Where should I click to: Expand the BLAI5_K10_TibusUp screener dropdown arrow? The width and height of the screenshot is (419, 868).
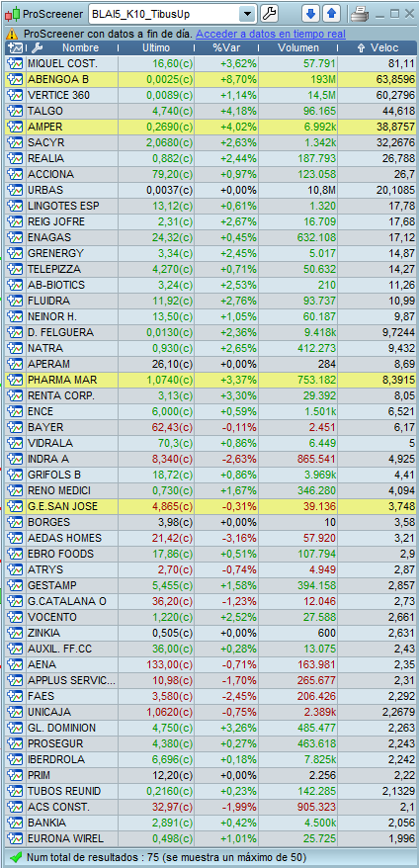click(247, 13)
